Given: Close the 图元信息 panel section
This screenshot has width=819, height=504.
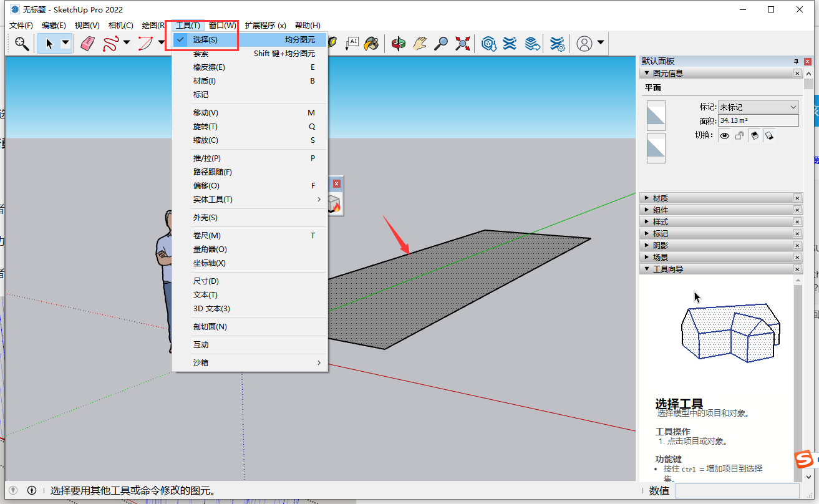Looking at the screenshot, I should (797, 73).
